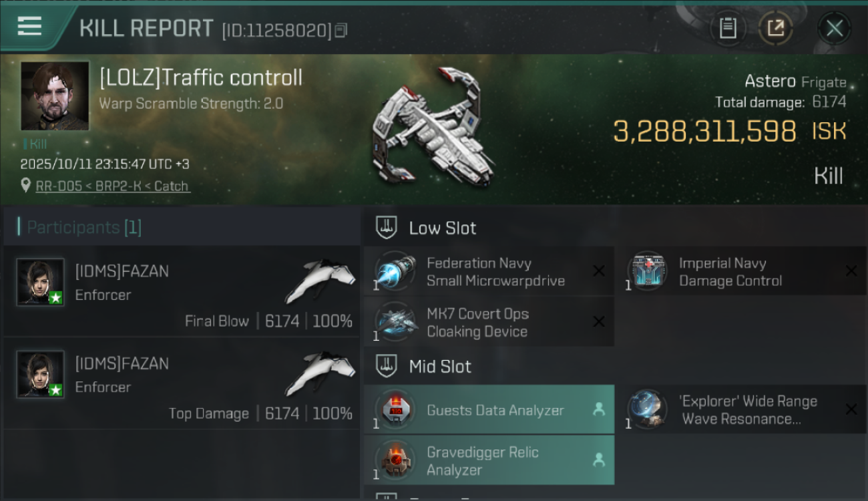Click the Gravedigger Relic Analyzer module icon
The image size is (868, 501).
click(x=396, y=460)
